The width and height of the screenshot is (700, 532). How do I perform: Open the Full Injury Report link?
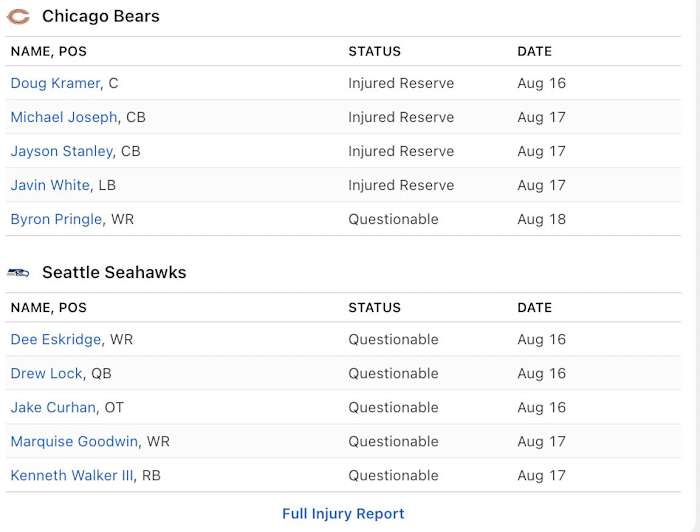click(x=343, y=513)
